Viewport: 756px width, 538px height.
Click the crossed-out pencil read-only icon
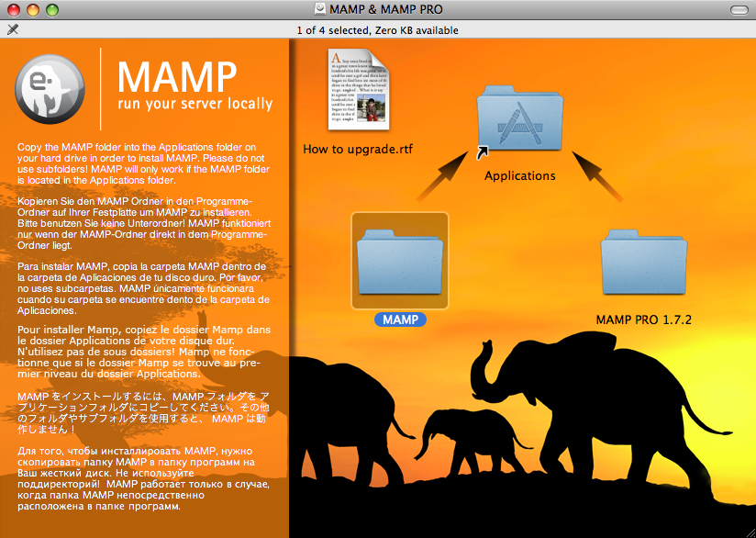point(12,30)
